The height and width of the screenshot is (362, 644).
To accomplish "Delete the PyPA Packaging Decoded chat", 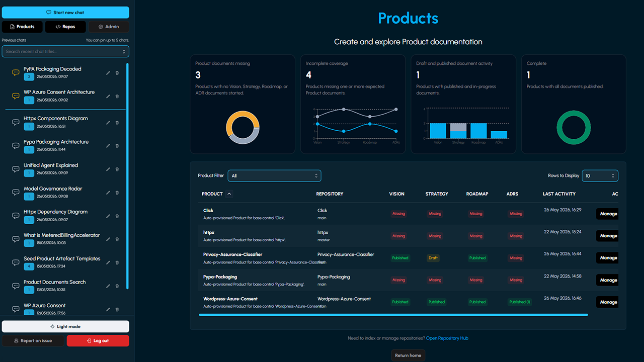I will point(117,73).
